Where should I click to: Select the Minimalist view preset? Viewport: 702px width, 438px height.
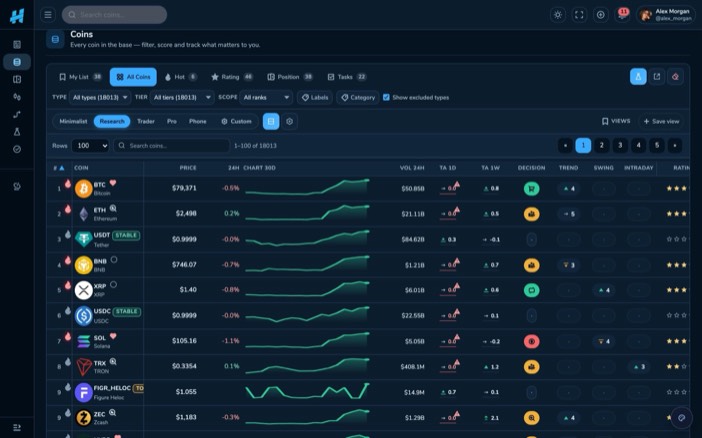coord(73,121)
